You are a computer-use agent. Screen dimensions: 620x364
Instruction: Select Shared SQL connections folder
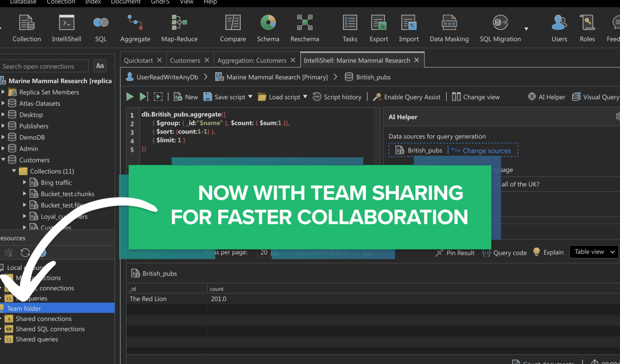pyautogui.click(x=50, y=329)
